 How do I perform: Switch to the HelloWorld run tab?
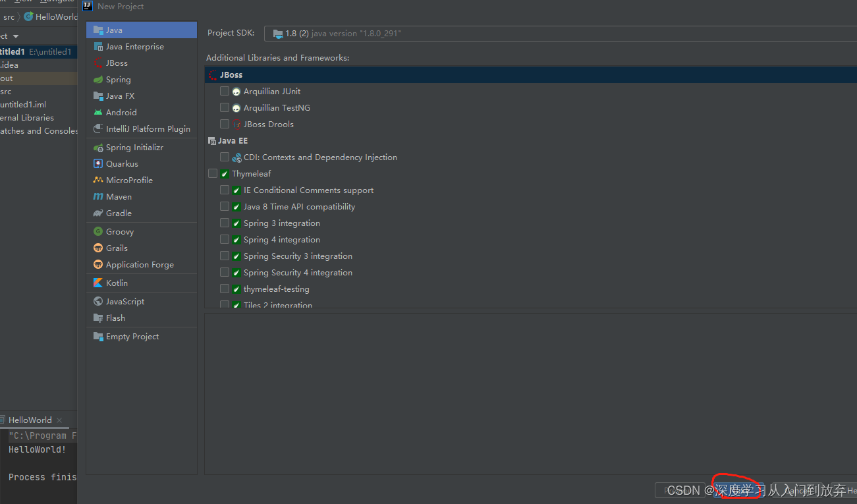(30, 420)
